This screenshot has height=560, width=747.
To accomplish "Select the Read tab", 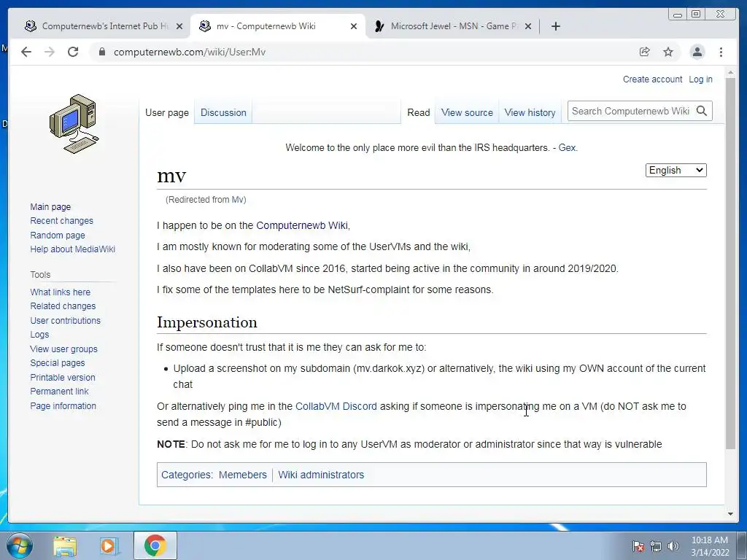I will coord(418,112).
